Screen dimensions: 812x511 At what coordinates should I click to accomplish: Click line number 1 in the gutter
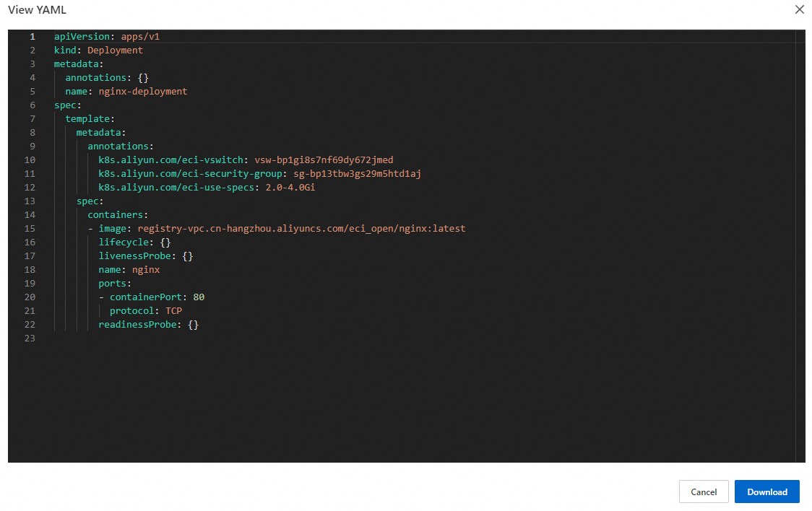pyautogui.click(x=32, y=36)
